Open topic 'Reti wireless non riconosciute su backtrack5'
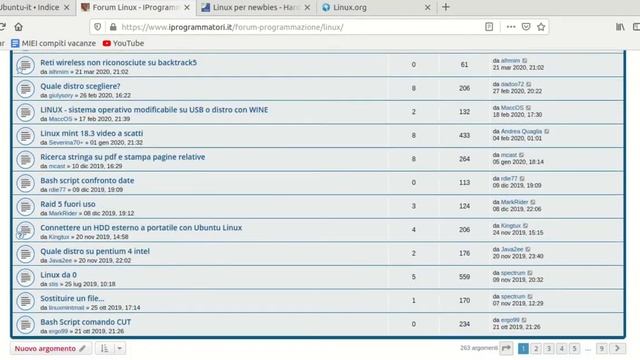The image size is (640, 360). pos(118,62)
